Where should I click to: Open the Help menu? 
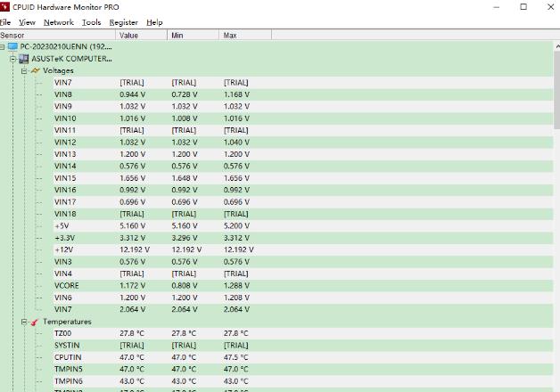click(x=154, y=22)
